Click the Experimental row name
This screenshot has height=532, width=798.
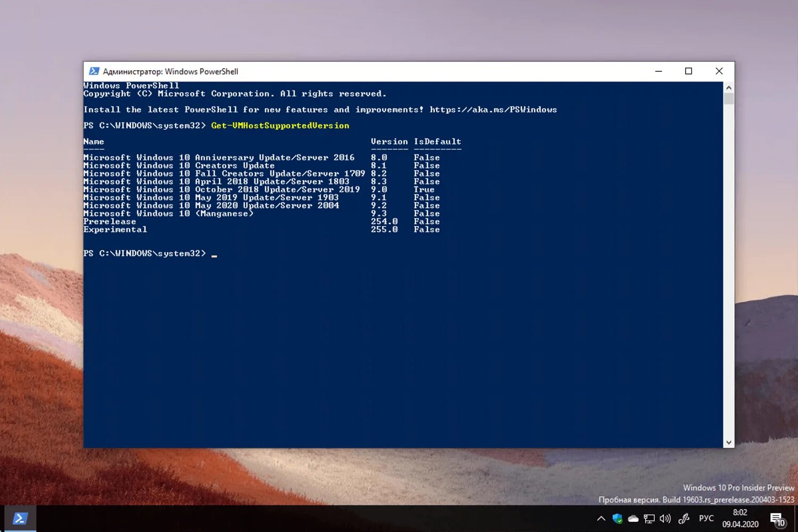click(x=115, y=229)
